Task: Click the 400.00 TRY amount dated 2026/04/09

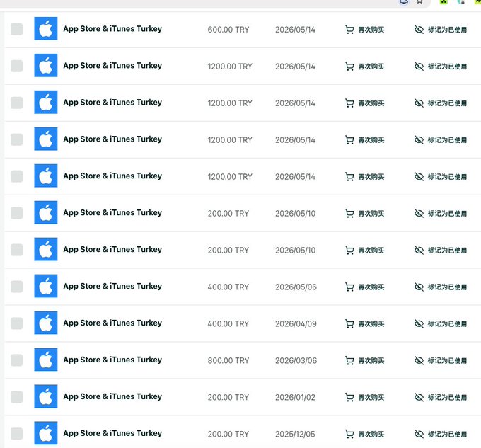Action: (228, 323)
